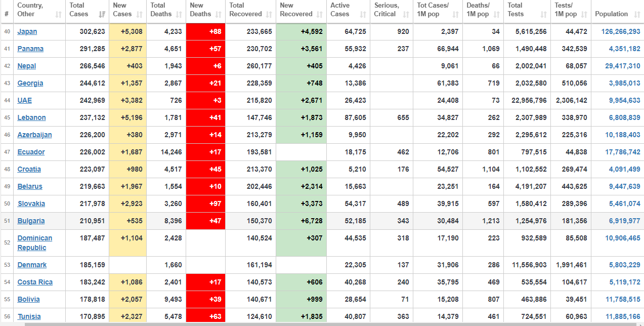Open the Panama country link
Image resolution: width=644 pixels, height=326 pixels.
30,49
